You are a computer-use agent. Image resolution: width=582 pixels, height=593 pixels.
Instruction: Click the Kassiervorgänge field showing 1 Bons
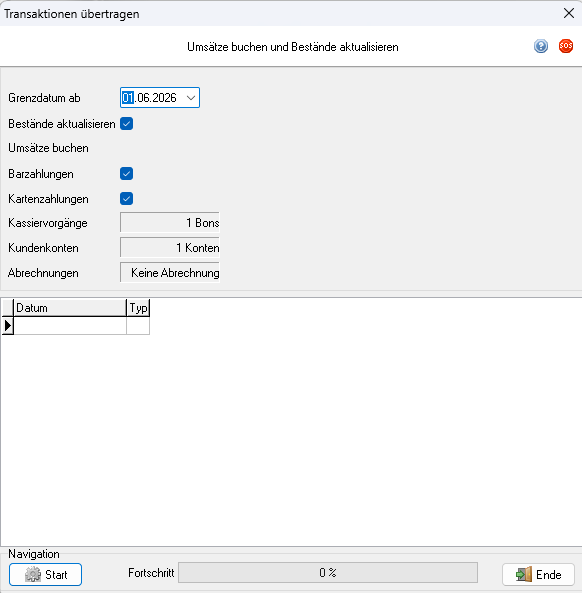coord(170,222)
